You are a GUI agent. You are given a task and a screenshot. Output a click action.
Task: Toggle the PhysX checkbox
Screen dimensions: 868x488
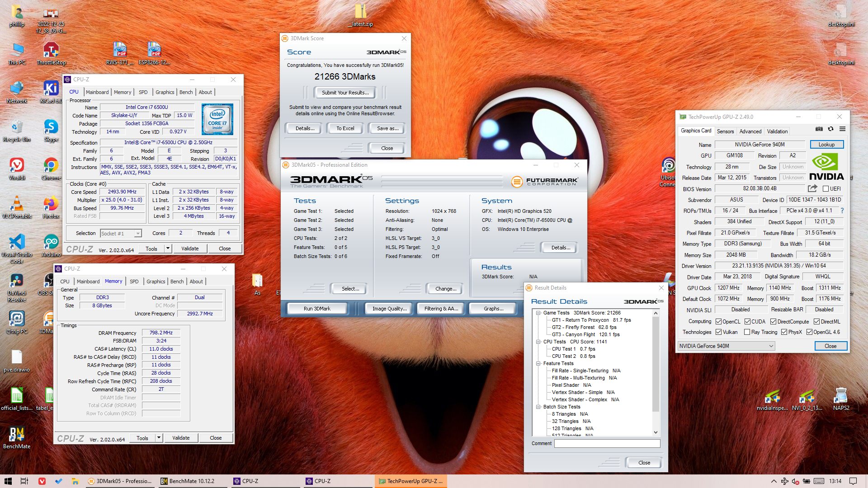point(784,332)
